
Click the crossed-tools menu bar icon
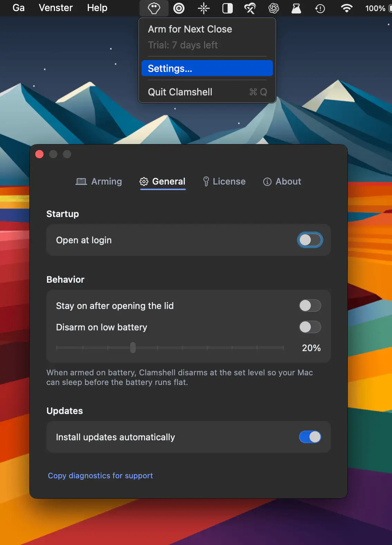[x=250, y=8]
